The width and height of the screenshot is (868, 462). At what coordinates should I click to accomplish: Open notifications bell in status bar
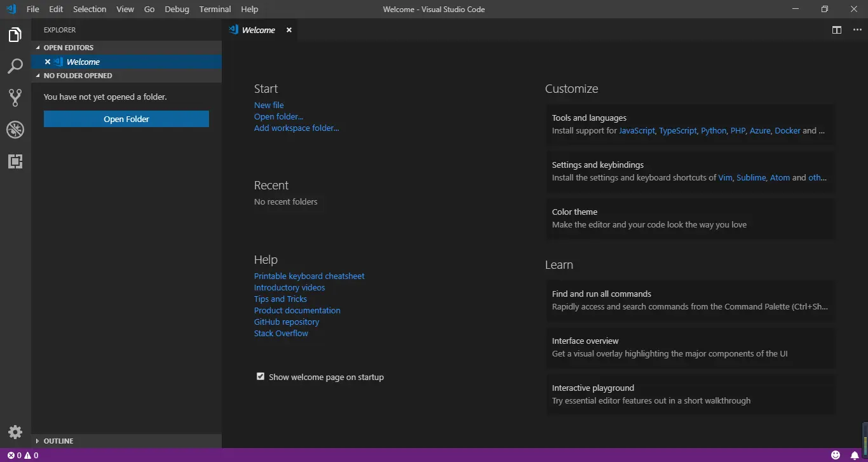click(855, 455)
